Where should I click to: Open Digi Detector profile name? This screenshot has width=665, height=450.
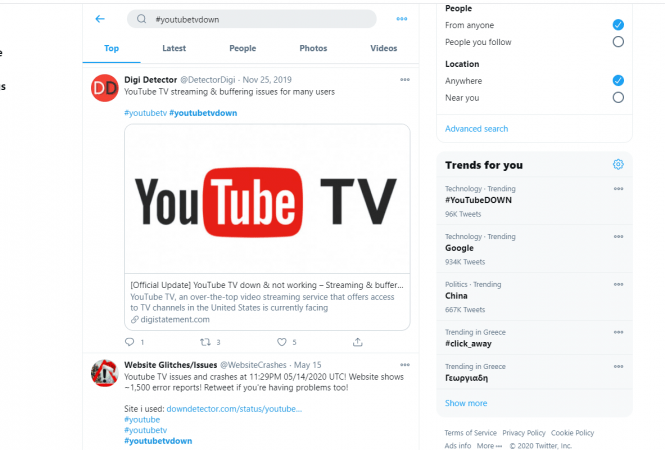[151, 80]
